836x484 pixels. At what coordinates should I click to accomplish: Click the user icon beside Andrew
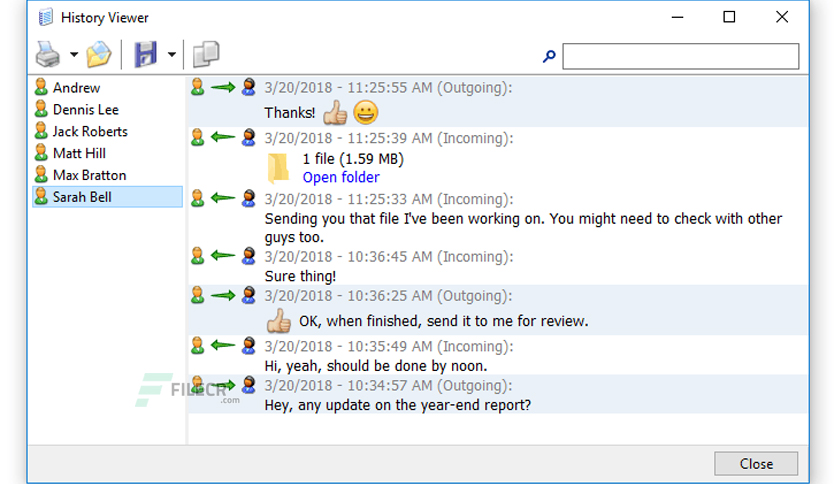pyautogui.click(x=41, y=87)
